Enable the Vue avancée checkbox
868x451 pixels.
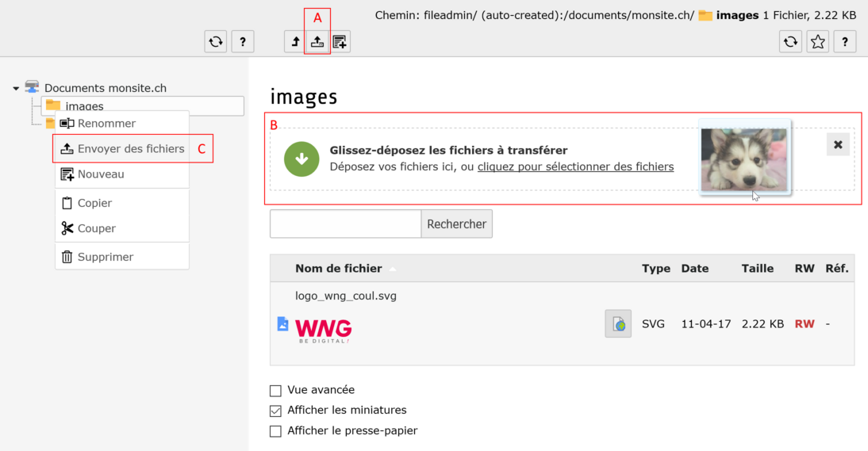[275, 391]
